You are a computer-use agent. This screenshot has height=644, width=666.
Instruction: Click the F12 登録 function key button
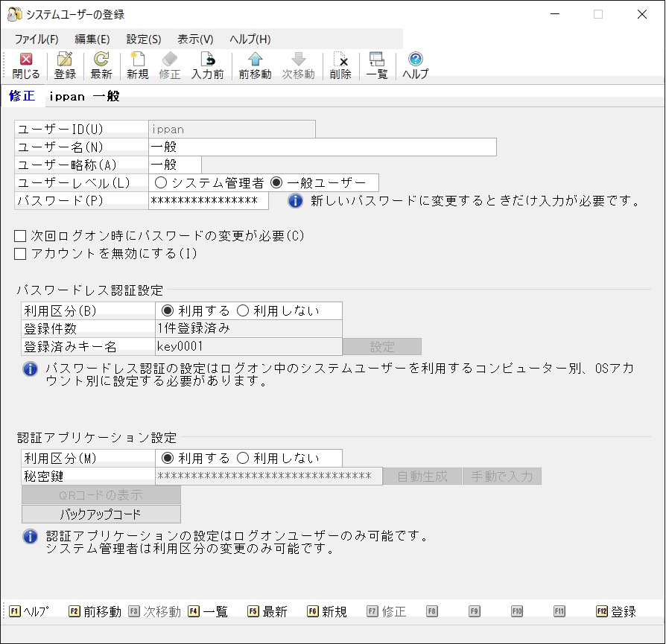point(616,611)
